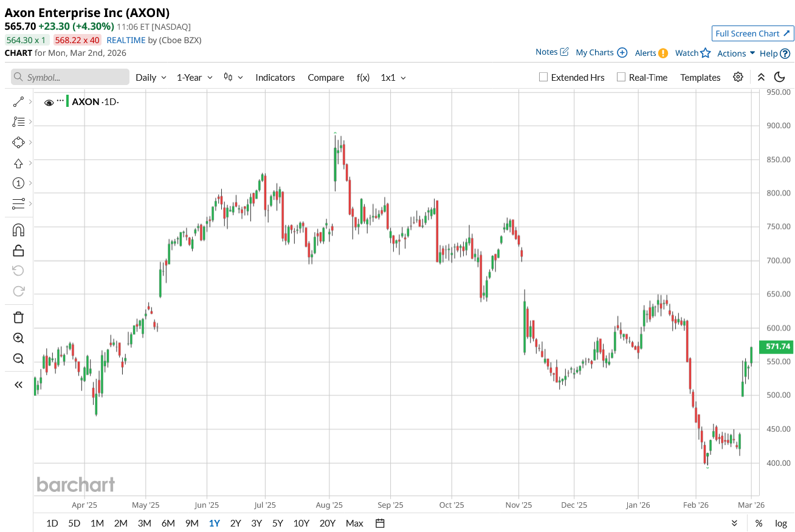Toggle the magnet snap mode
This screenshot has height=532, width=795.
point(18,230)
